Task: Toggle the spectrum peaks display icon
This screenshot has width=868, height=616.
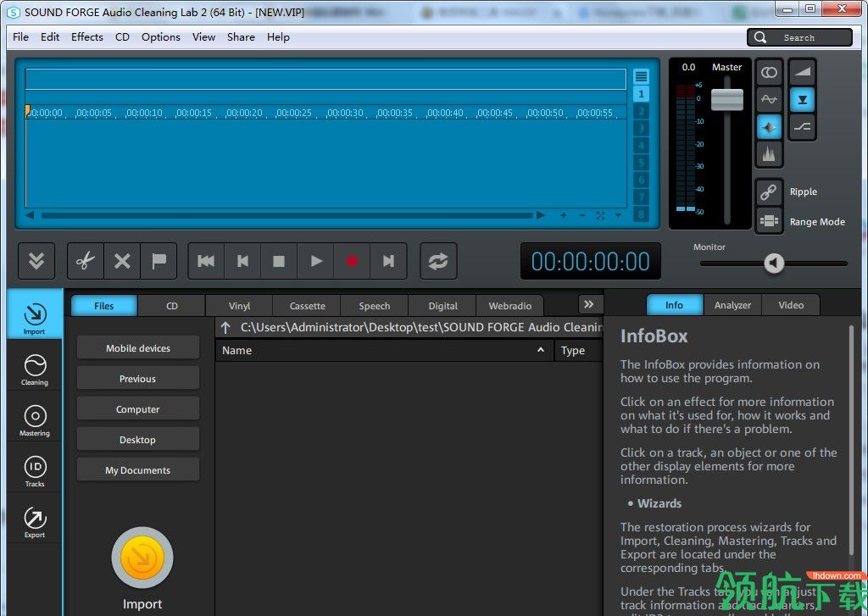Action: (x=769, y=154)
